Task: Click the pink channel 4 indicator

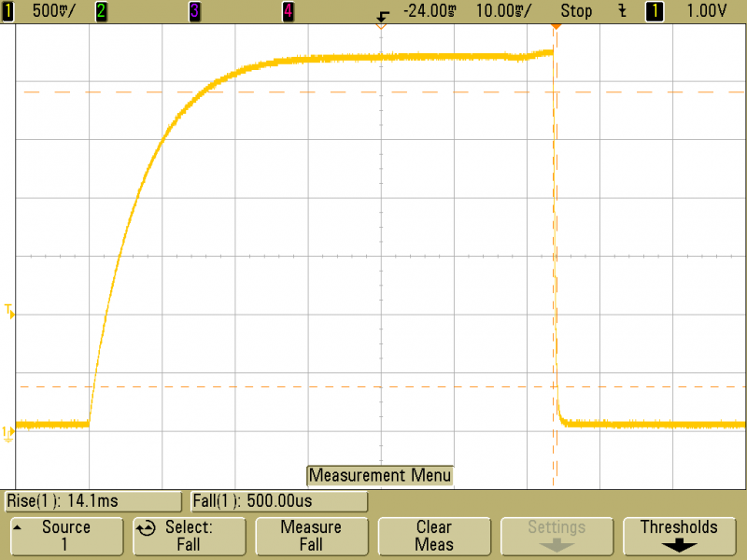Action: (x=288, y=11)
